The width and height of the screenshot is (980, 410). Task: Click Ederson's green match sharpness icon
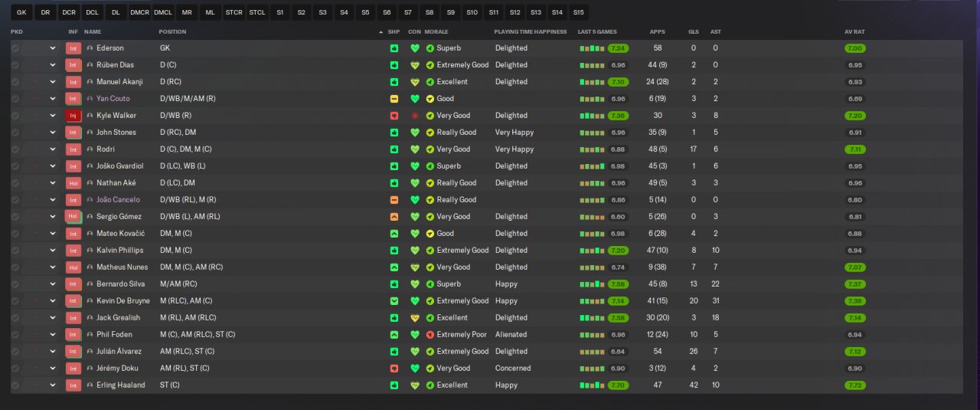click(x=394, y=48)
